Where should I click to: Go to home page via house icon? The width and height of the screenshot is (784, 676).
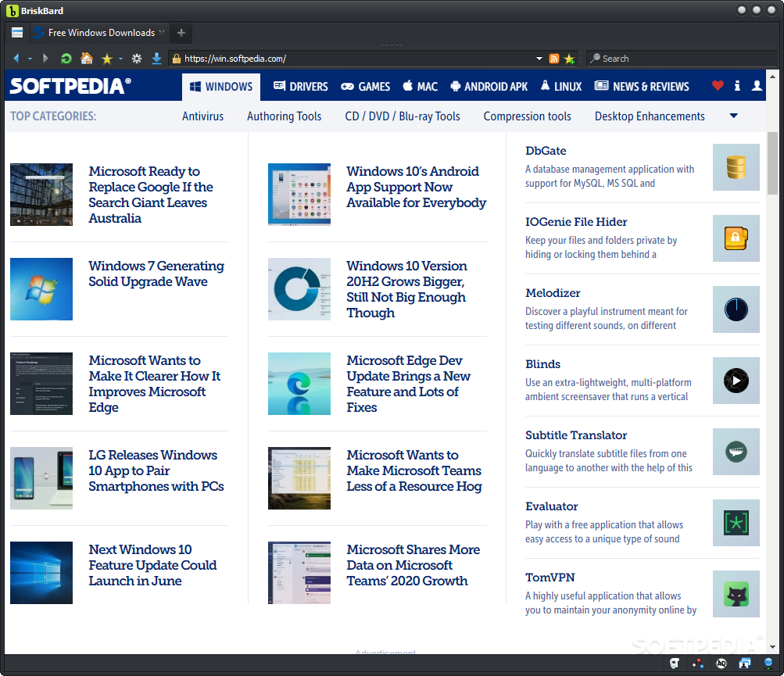click(87, 59)
